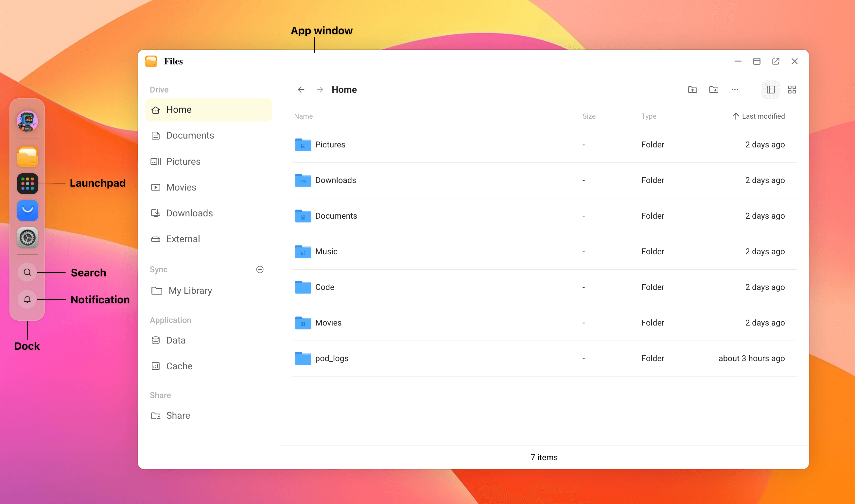855x504 pixels.
Task: Sort by Last modified column header
Action: pos(762,116)
